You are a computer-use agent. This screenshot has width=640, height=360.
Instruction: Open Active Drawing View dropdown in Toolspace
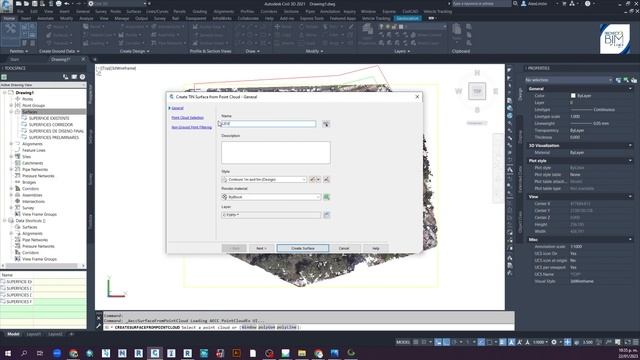[43, 85]
